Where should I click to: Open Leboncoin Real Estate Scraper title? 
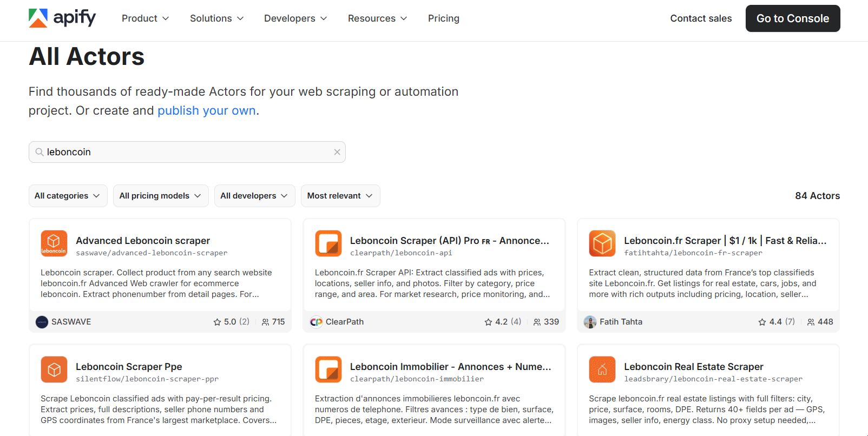coord(694,367)
